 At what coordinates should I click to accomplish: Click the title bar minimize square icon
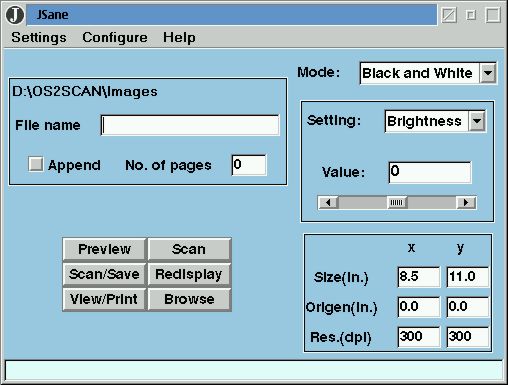pyautogui.click(x=471, y=15)
